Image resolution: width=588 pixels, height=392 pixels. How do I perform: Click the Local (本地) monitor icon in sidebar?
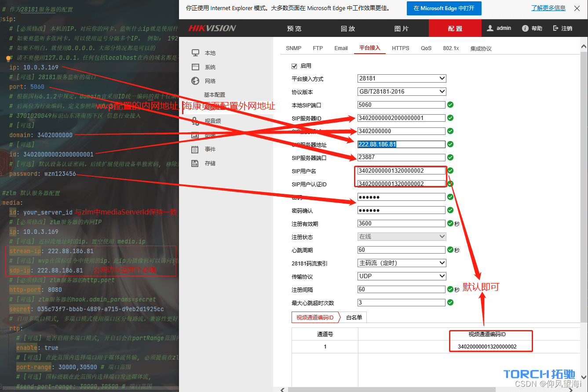(x=196, y=53)
